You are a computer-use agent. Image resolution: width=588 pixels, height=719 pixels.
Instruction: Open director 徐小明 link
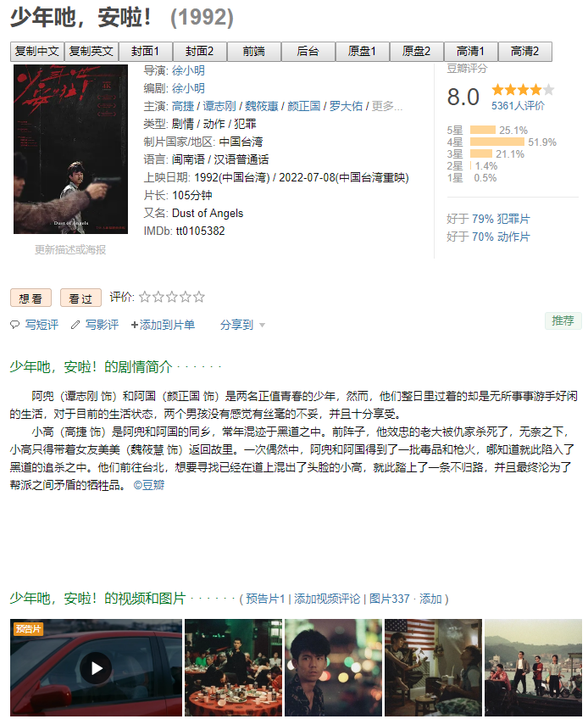pos(188,70)
